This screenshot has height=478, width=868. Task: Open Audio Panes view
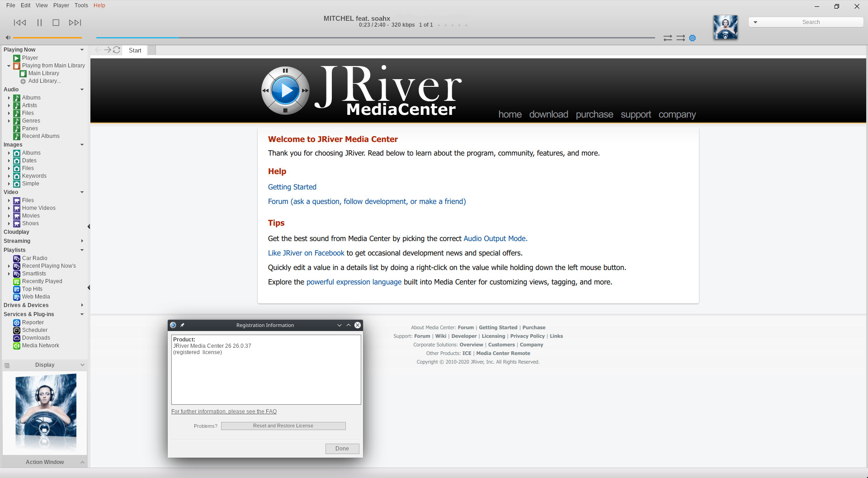pos(30,128)
